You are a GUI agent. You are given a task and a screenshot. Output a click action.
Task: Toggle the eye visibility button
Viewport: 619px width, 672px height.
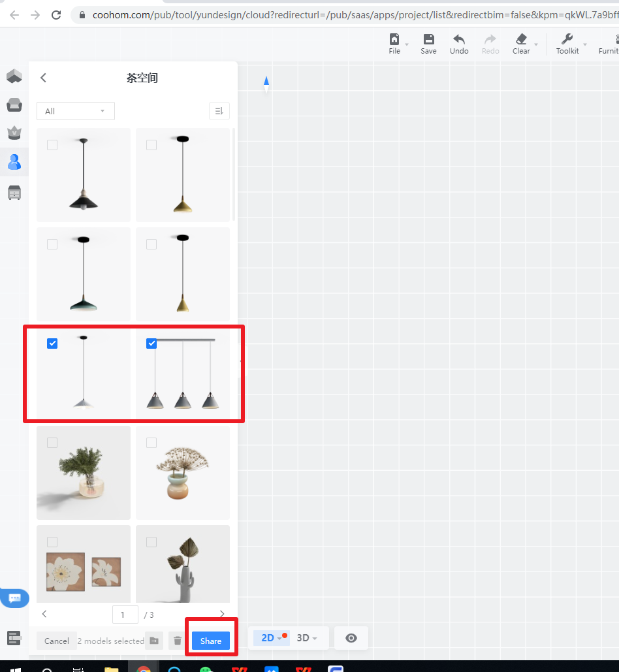[351, 638]
